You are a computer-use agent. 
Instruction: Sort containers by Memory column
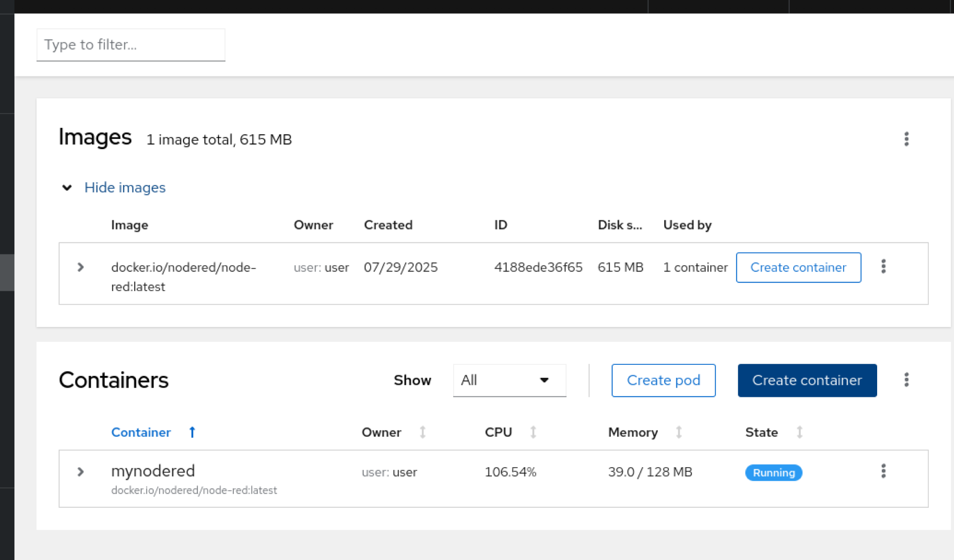[x=679, y=432]
